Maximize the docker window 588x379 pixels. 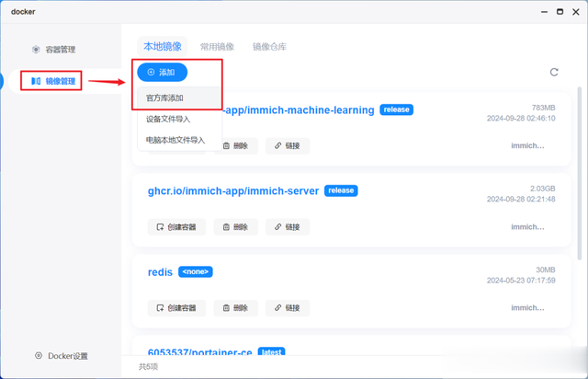(560, 12)
